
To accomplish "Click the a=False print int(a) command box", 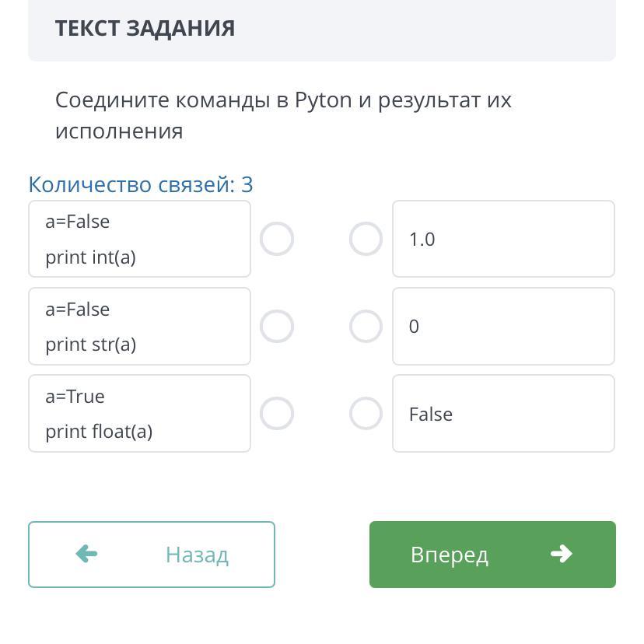I will (139, 239).
